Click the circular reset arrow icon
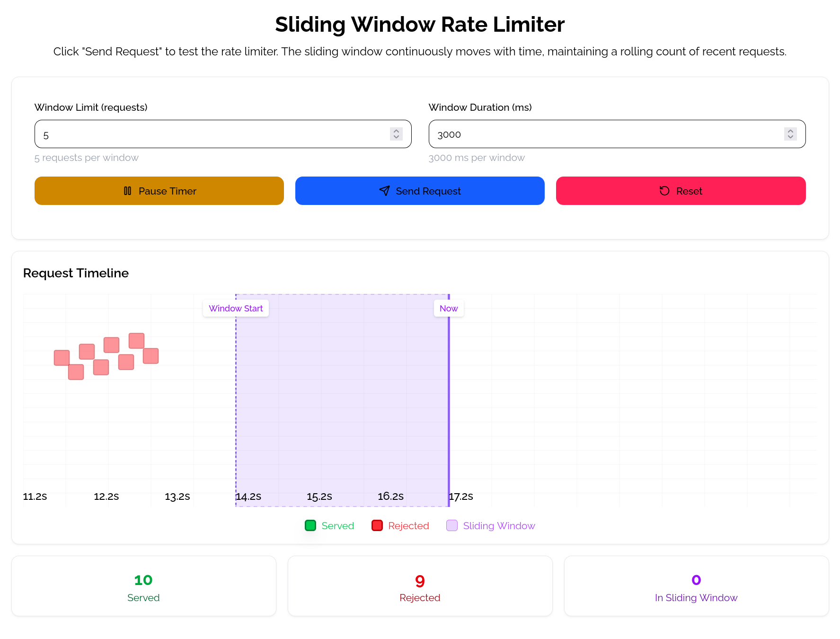Screen dimensions: 840x639 pyautogui.click(x=664, y=191)
